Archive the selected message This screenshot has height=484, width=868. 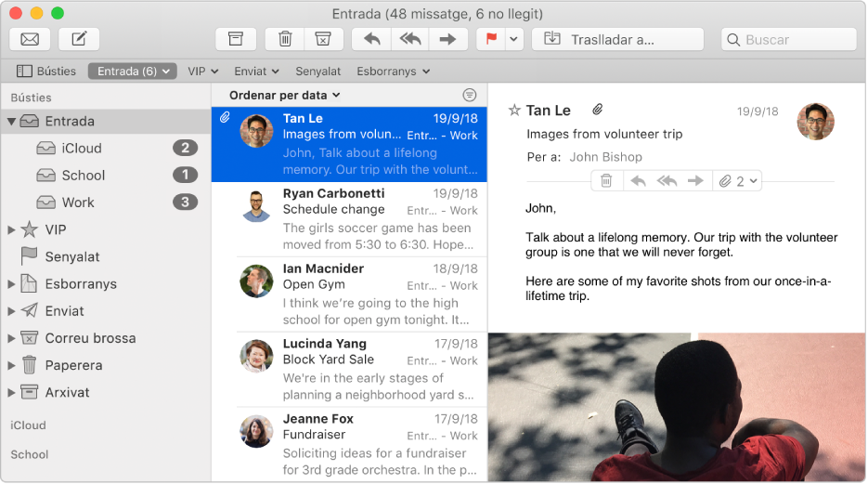click(x=236, y=39)
